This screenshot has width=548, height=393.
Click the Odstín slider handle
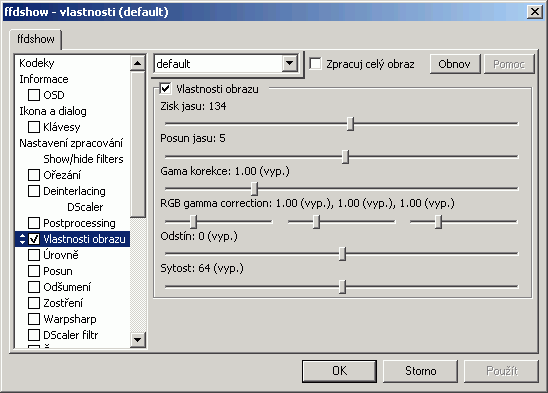tap(342, 254)
